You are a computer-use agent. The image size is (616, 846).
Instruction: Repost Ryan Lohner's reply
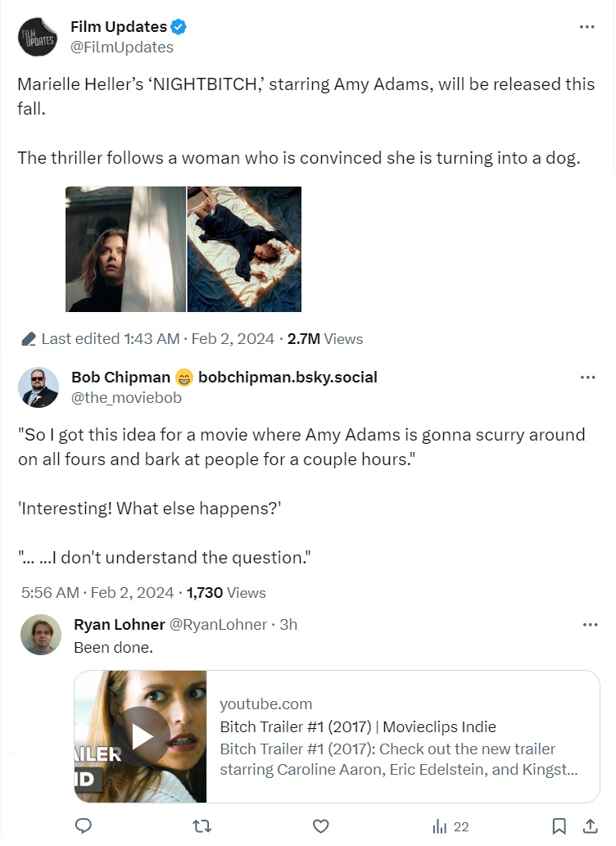[202, 826]
